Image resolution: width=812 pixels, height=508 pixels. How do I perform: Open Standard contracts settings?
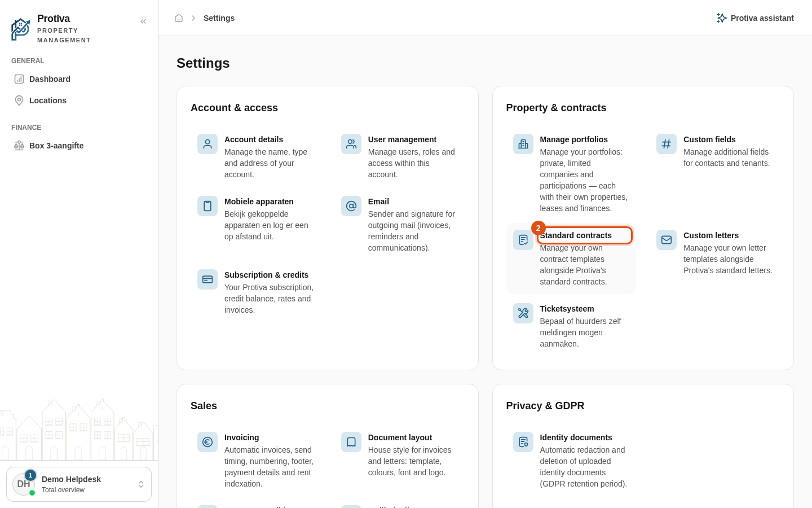[x=576, y=235]
